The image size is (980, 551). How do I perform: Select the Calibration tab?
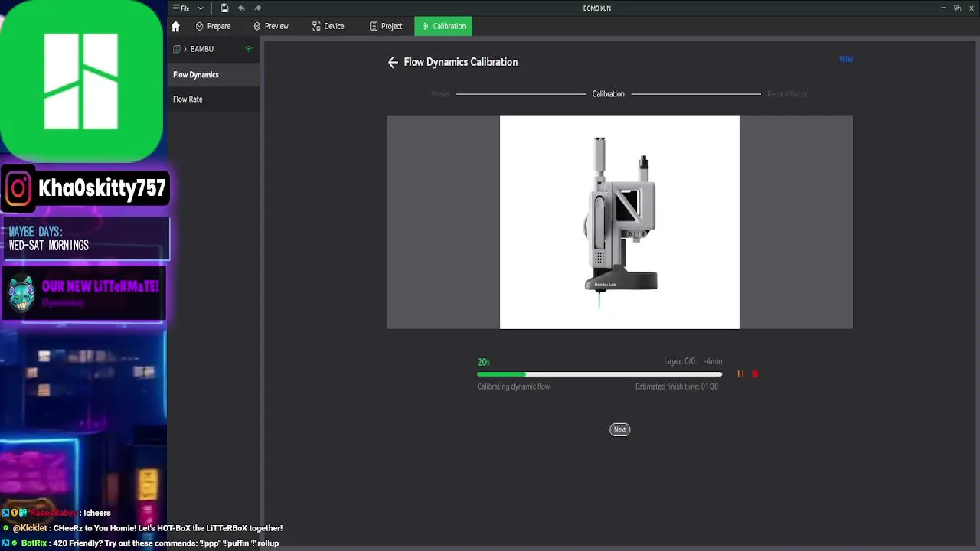tap(443, 26)
